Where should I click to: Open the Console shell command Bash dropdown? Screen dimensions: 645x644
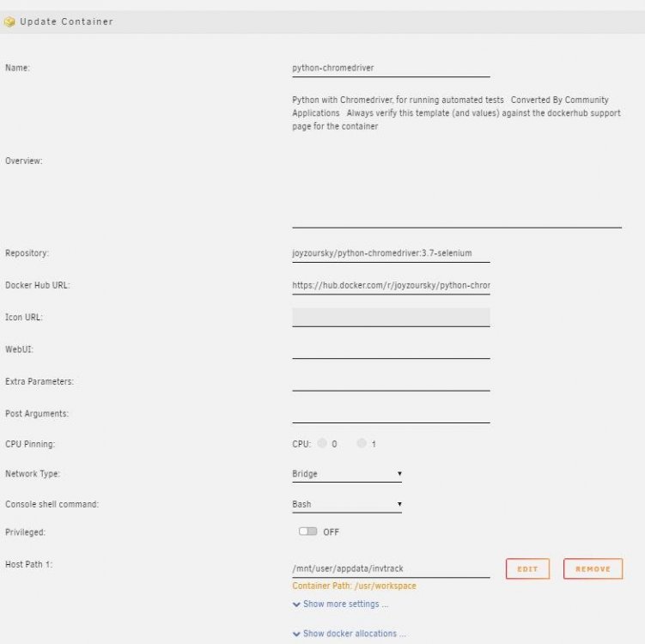click(x=347, y=504)
